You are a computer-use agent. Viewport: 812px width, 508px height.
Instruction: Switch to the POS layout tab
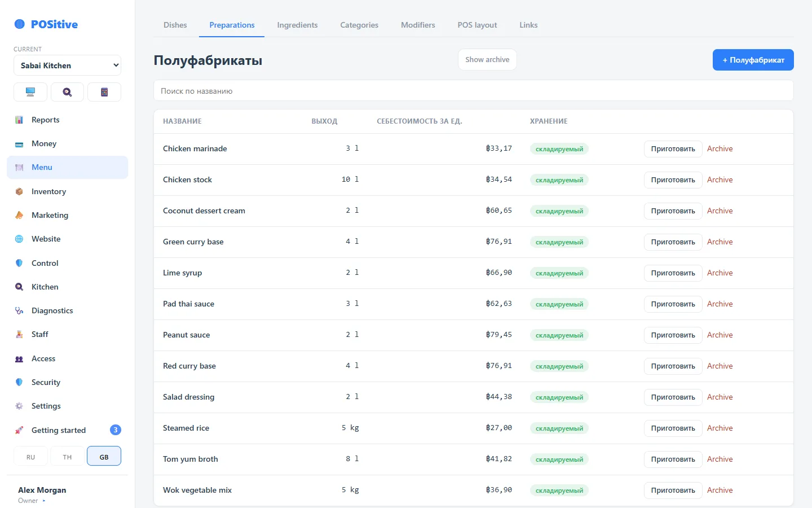coord(477,25)
